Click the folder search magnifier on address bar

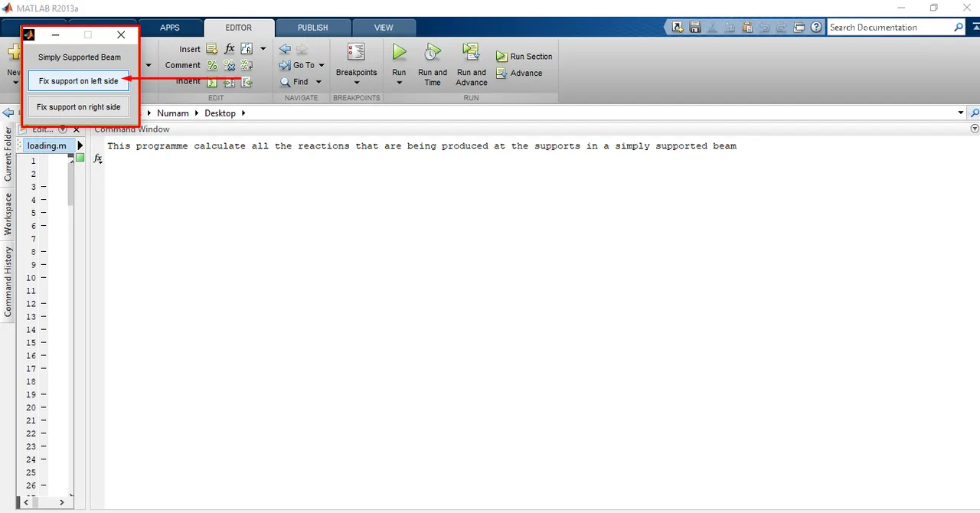(974, 113)
